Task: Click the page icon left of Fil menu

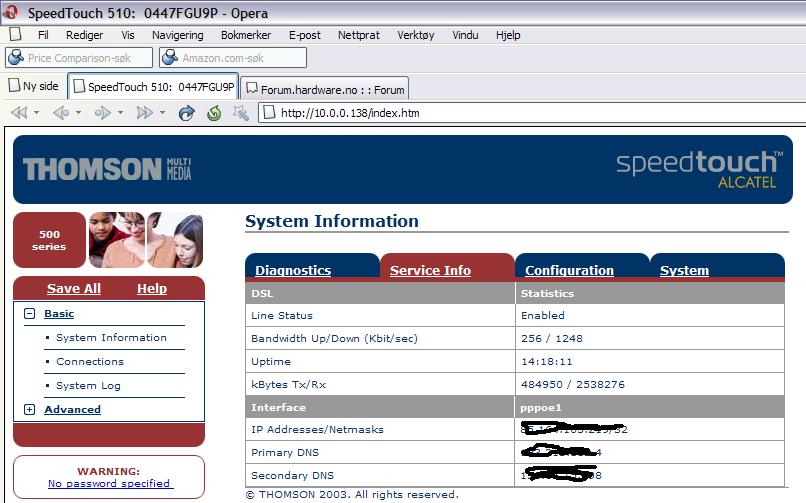Action: coord(15,34)
